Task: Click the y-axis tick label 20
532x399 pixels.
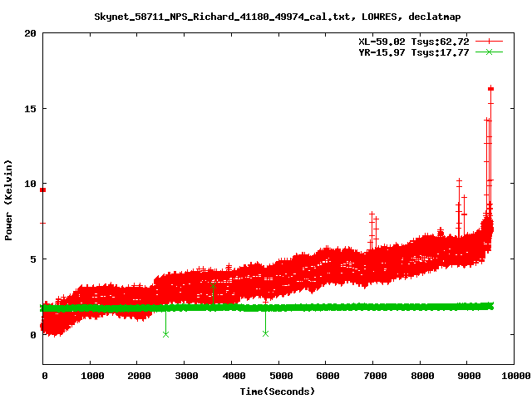Action: click(x=30, y=33)
